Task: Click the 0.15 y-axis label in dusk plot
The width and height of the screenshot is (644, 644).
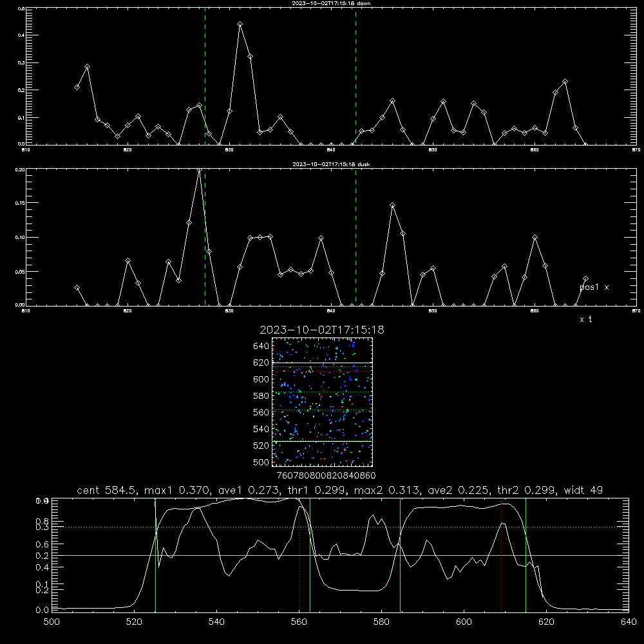Action: (x=20, y=203)
